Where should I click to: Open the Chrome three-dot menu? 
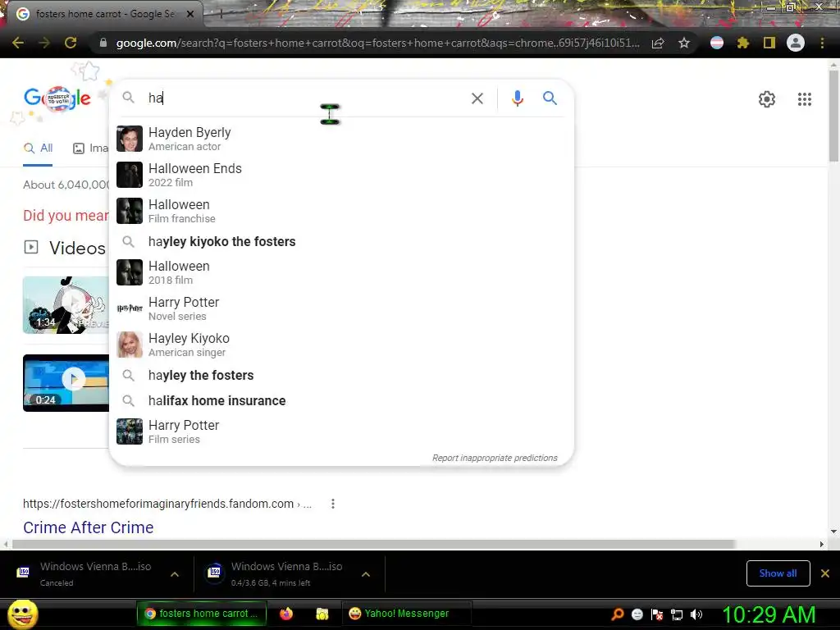click(x=822, y=43)
